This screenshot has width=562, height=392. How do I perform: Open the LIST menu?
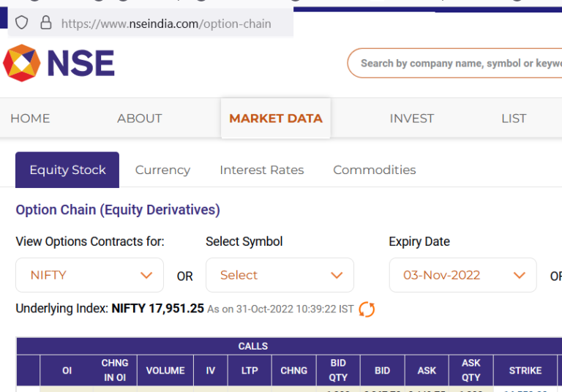[514, 118]
